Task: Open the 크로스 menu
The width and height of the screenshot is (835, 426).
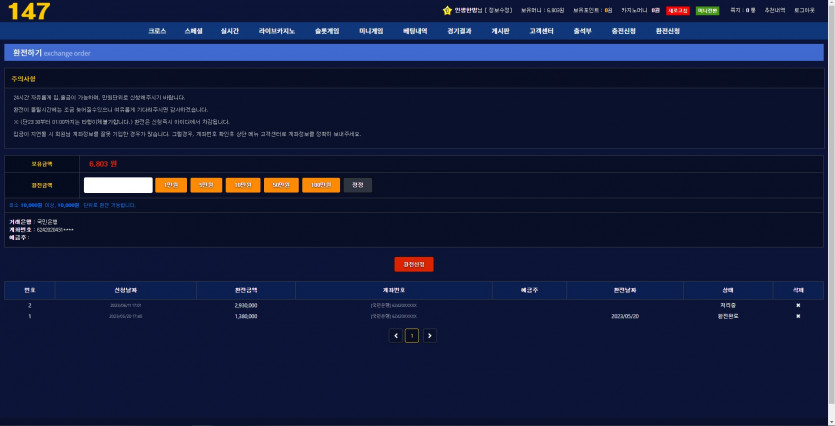Action: (x=157, y=31)
